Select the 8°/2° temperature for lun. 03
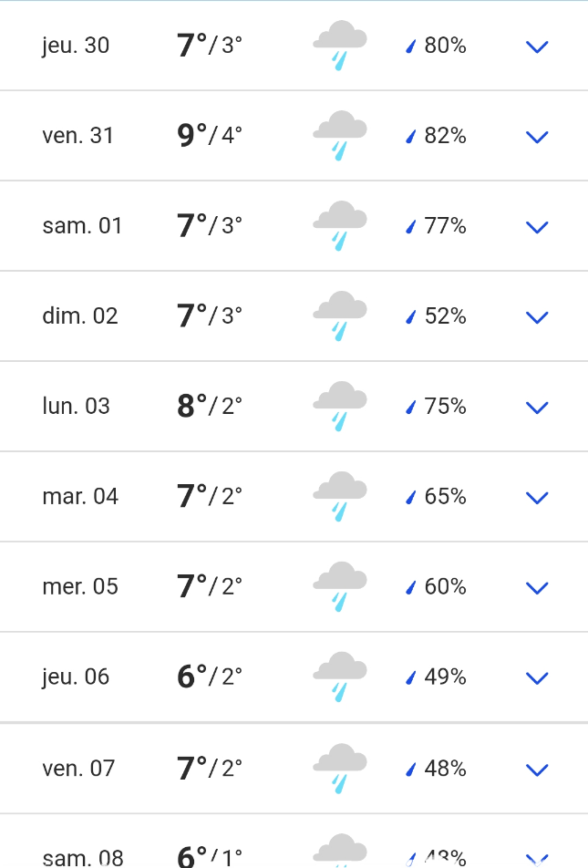588x868 pixels. click(210, 406)
